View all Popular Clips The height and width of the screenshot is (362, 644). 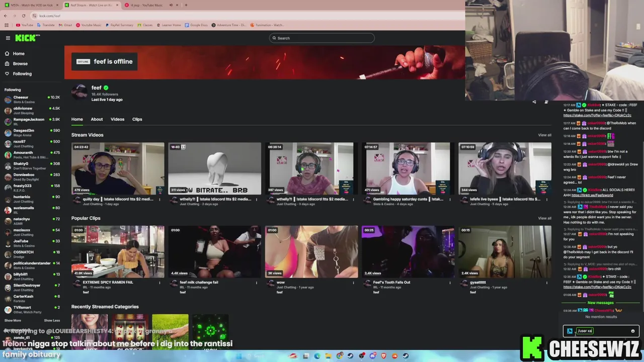[x=544, y=218]
